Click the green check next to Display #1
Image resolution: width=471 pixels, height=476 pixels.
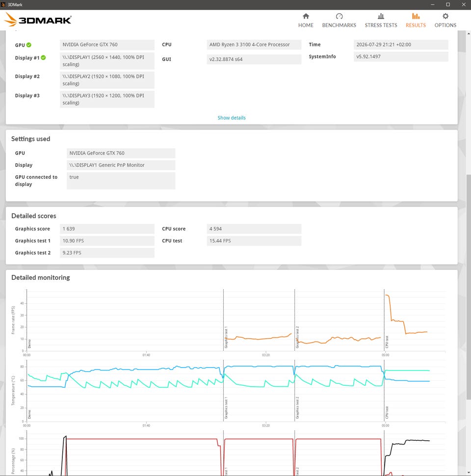tap(43, 58)
